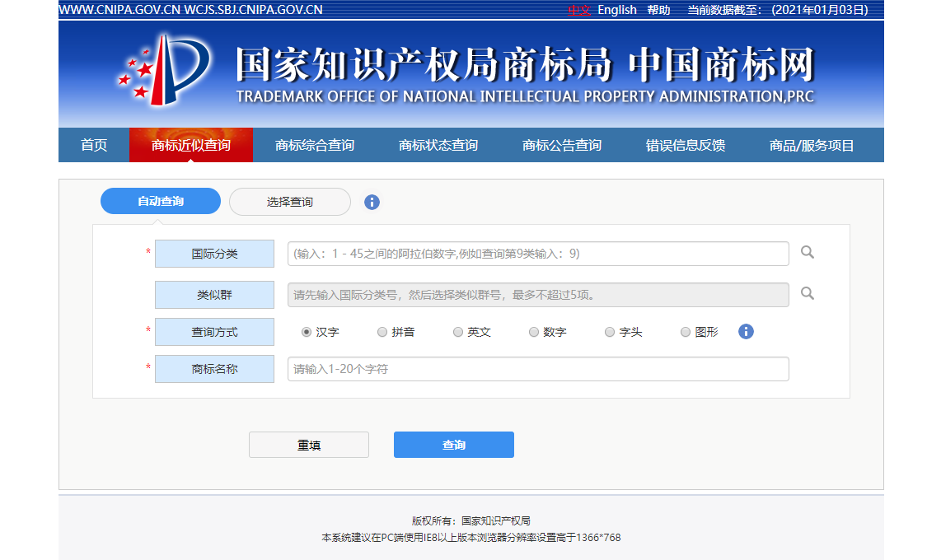Image resolution: width=927 pixels, height=560 pixels.
Task: Click the info icon after 图形 option
Action: [x=746, y=332]
